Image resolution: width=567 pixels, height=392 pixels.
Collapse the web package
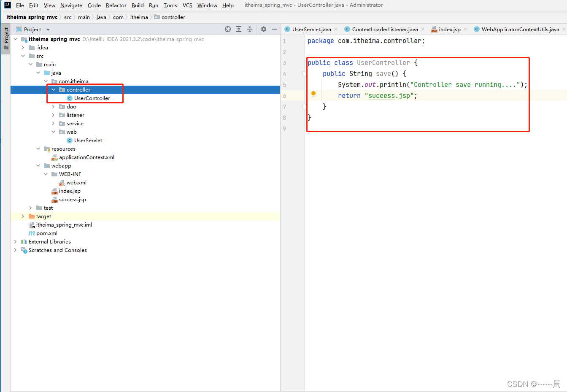tap(54, 132)
